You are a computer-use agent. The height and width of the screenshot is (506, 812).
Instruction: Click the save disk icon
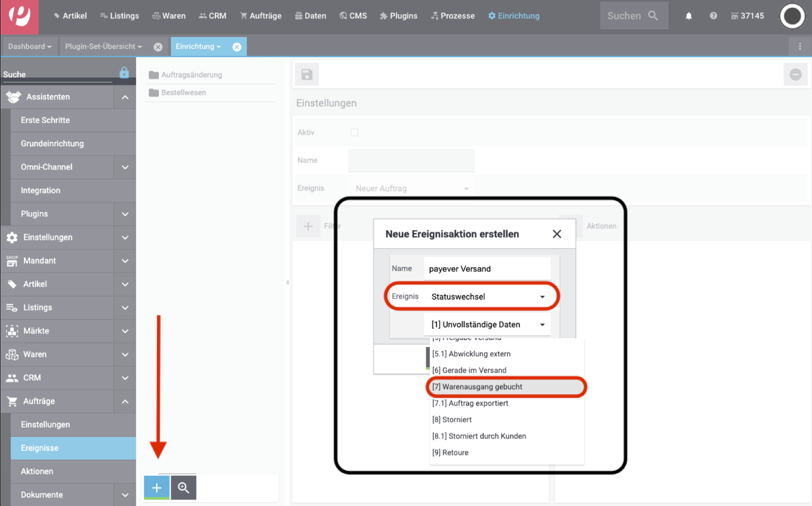(x=307, y=75)
